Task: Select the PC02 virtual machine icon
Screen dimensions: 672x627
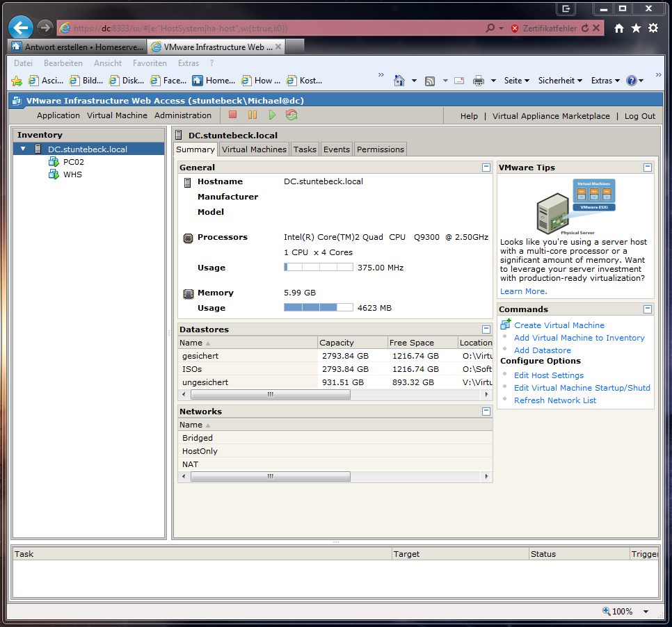Action: [x=54, y=162]
